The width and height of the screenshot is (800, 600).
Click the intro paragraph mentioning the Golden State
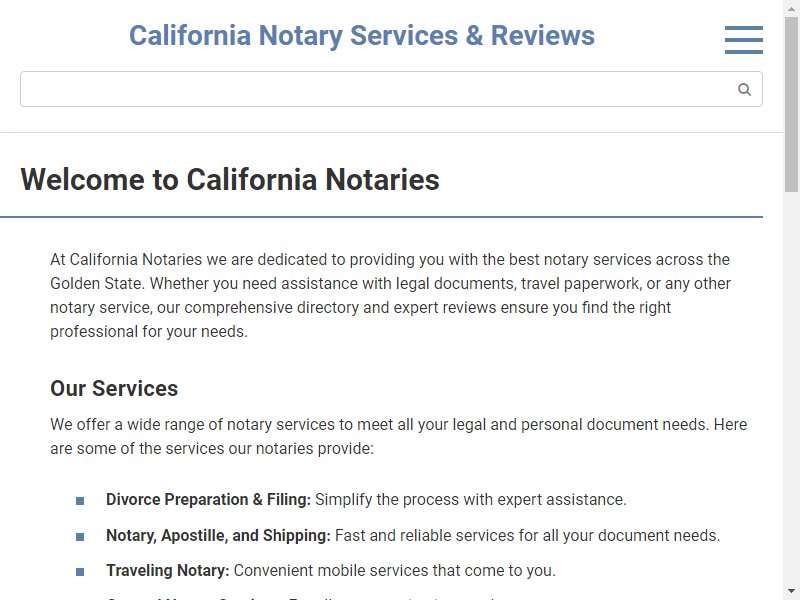tap(391, 295)
